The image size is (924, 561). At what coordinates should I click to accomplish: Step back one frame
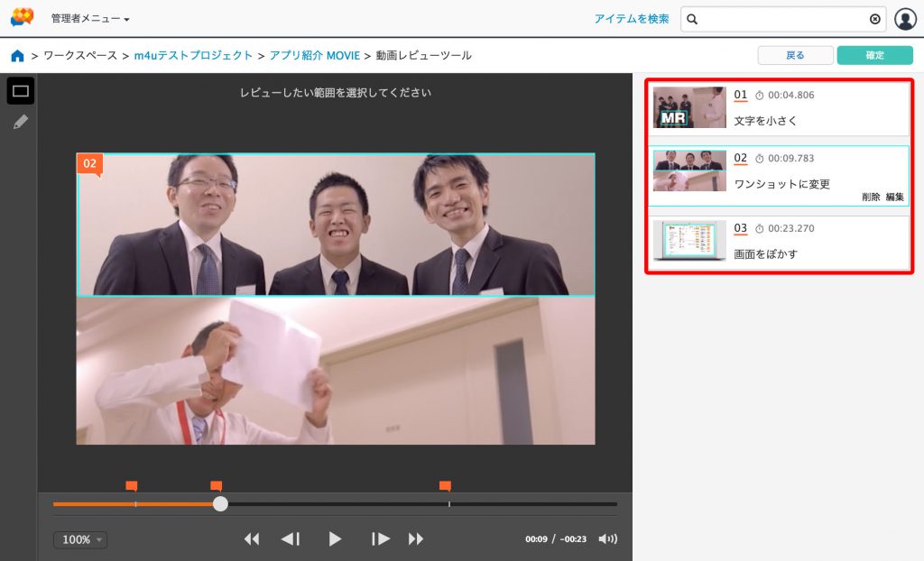(291, 539)
